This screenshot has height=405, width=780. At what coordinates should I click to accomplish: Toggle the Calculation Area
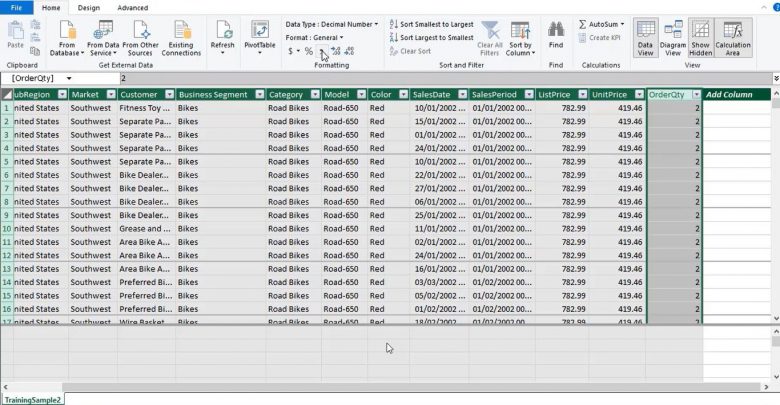733,38
